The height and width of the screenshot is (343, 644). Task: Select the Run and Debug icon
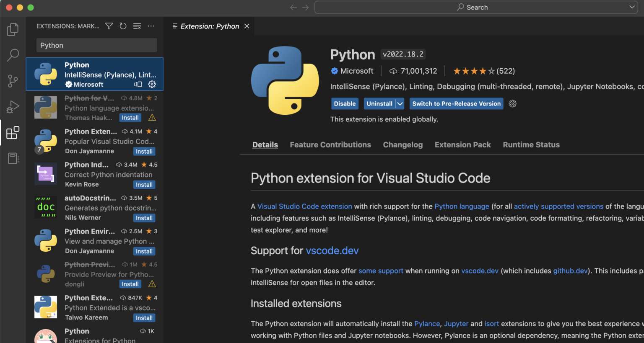click(13, 107)
